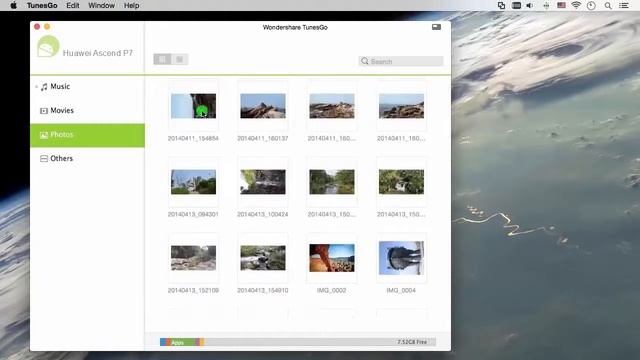Select photo 20140413_100424
This screenshot has height=360, width=640.
(x=263, y=182)
